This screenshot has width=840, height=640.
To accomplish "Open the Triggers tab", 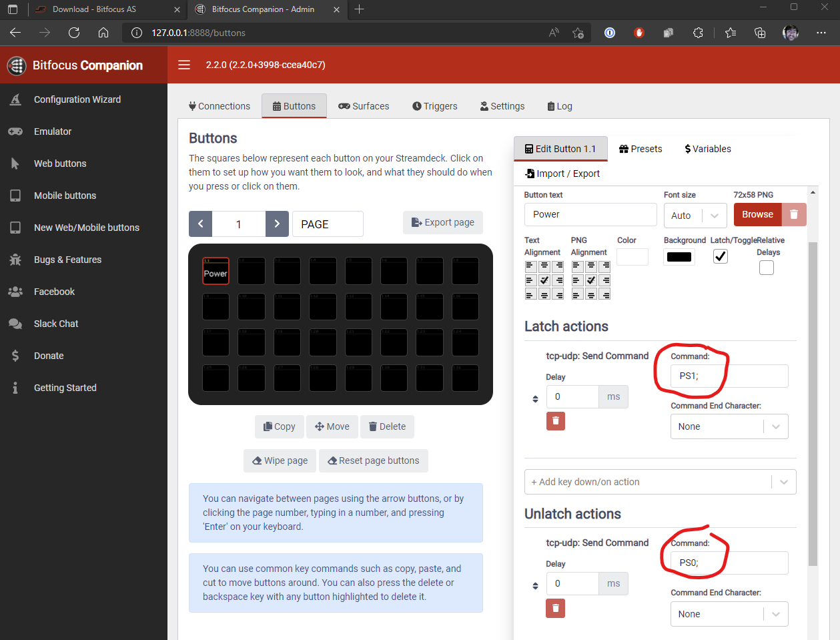I will 435,106.
